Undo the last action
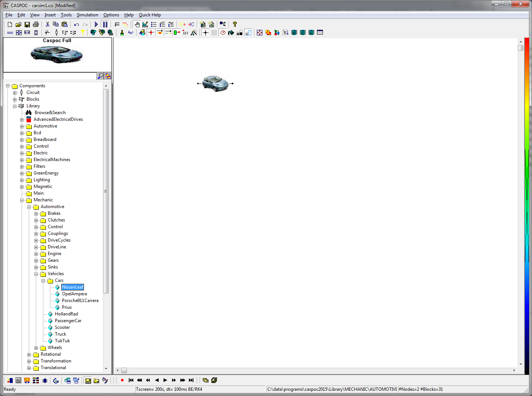The width and height of the screenshot is (532, 396). (77, 24)
